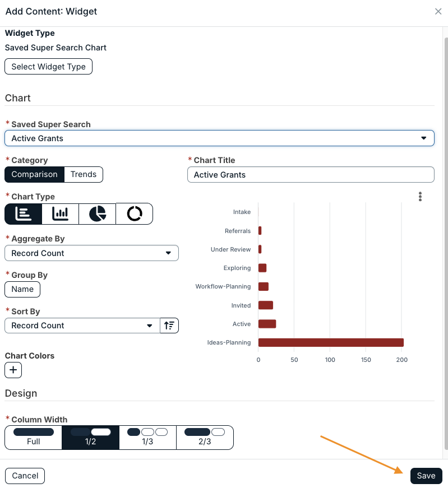Select the horizontal bar chart type icon
The image size is (448, 488).
(x=24, y=214)
